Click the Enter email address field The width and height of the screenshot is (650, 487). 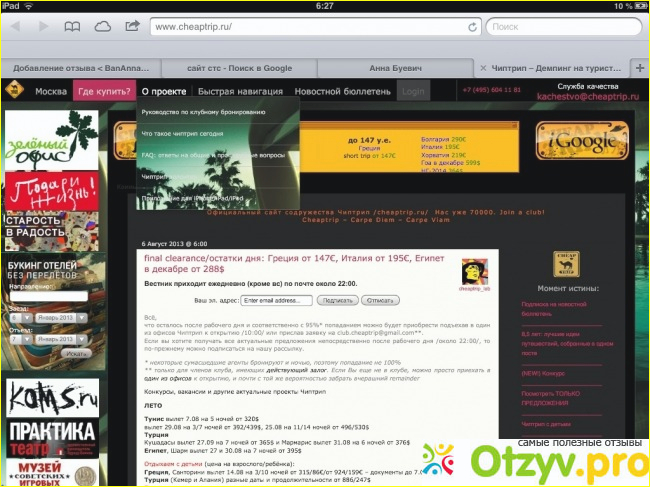tap(278, 300)
